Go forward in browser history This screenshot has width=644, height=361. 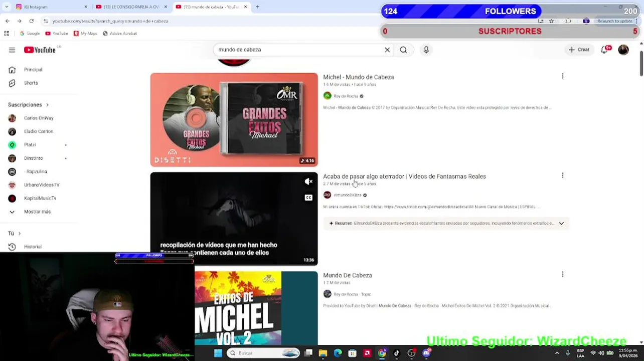pyautogui.click(x=19, y=21)
